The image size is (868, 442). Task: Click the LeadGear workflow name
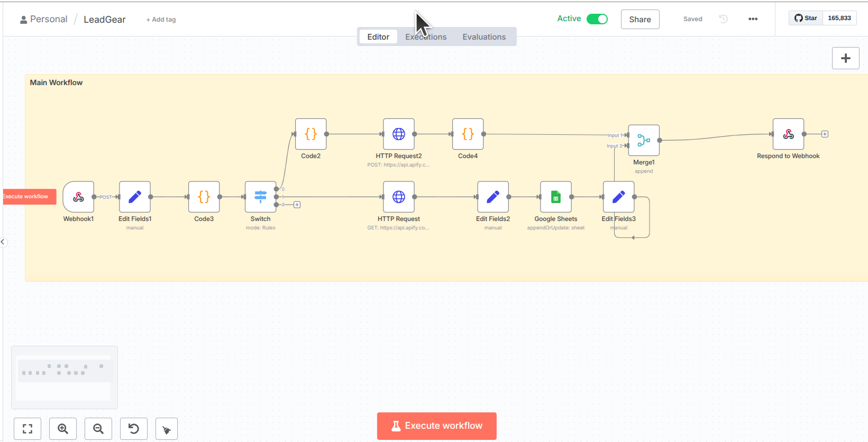coord(105,20)
